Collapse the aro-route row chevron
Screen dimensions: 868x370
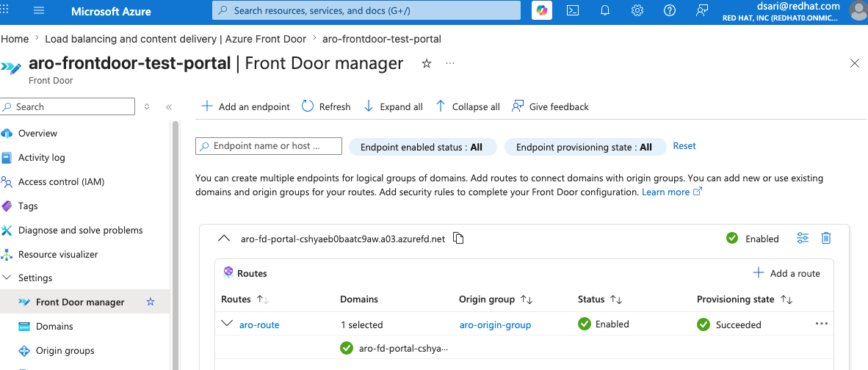click(226, 324)
